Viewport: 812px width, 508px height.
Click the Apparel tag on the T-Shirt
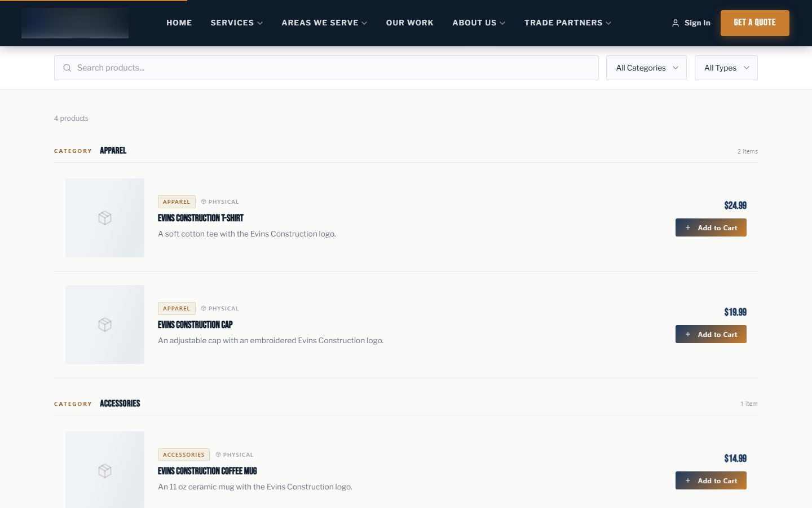point(176,202)
